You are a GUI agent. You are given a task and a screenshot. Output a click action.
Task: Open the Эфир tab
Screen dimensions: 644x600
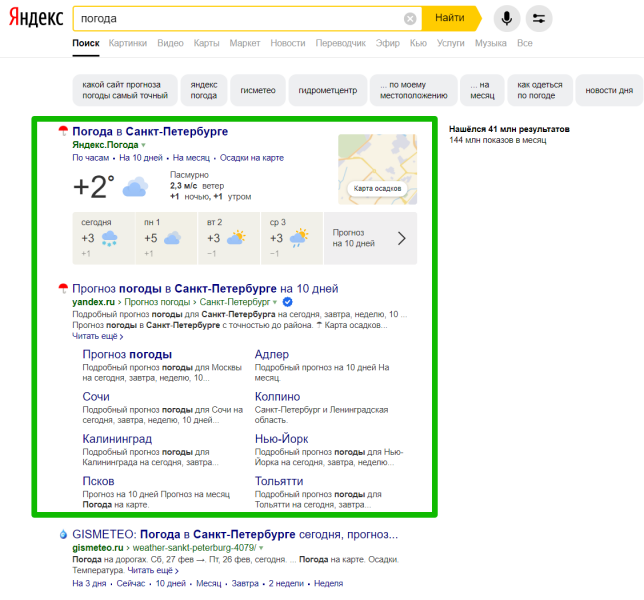(387, 43)
